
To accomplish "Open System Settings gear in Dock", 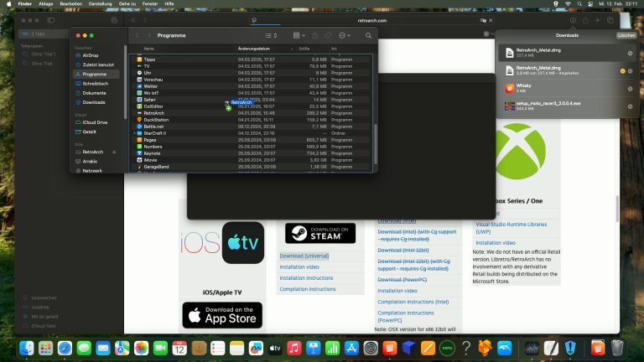I will (x=371, y=348).
